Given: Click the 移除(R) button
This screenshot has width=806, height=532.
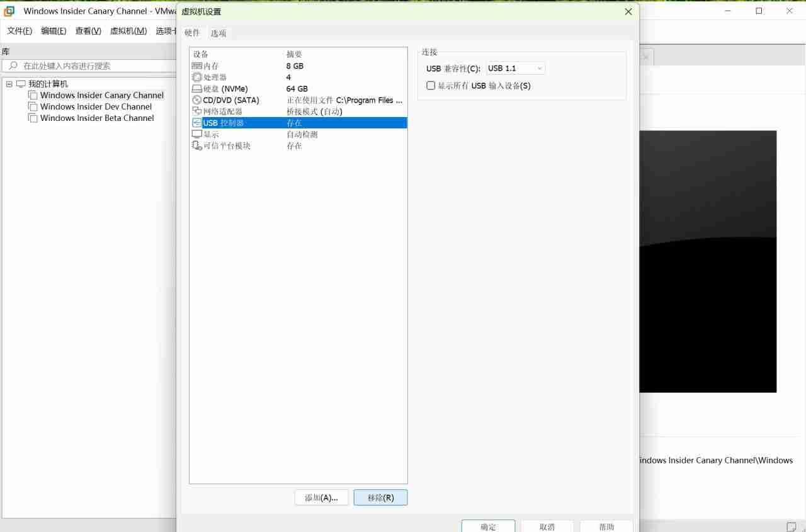Looking at the screenshot, I should pyautogui.click(x=380, y=497).
